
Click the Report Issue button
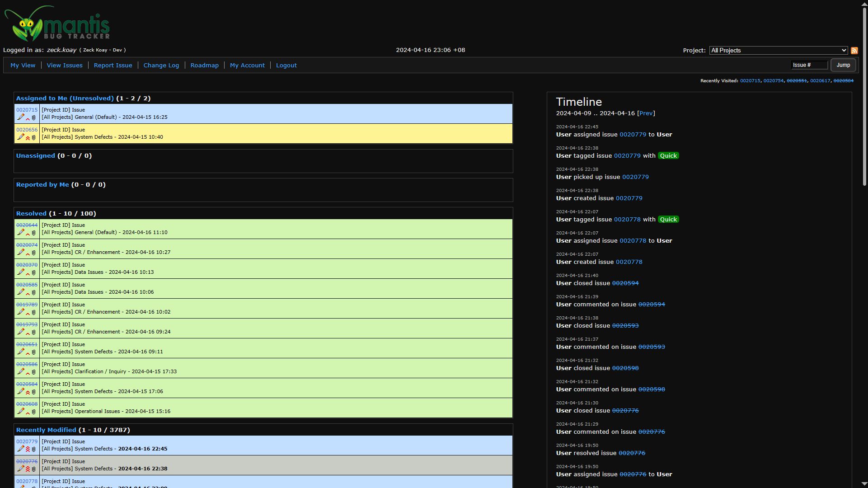pos(113,65)
